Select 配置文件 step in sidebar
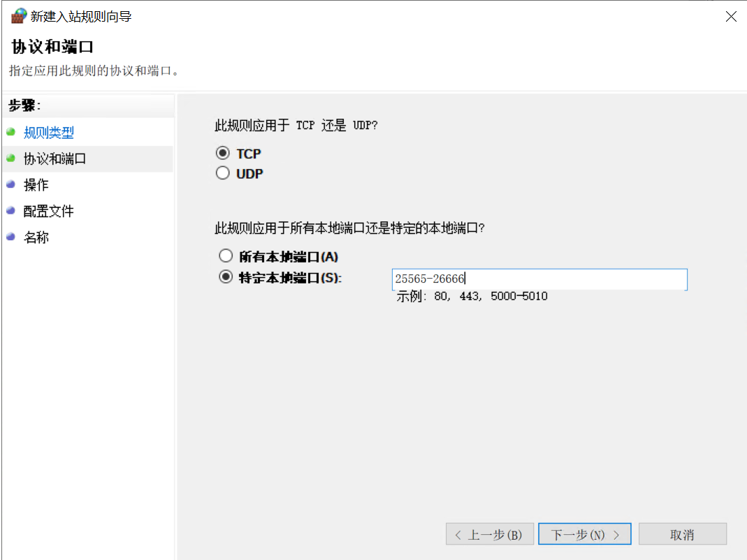The image size is (747, 560). tap(49, 211)
